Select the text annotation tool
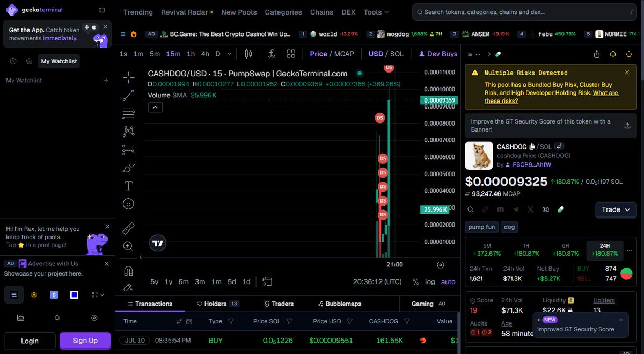 (x=128, y=186)
